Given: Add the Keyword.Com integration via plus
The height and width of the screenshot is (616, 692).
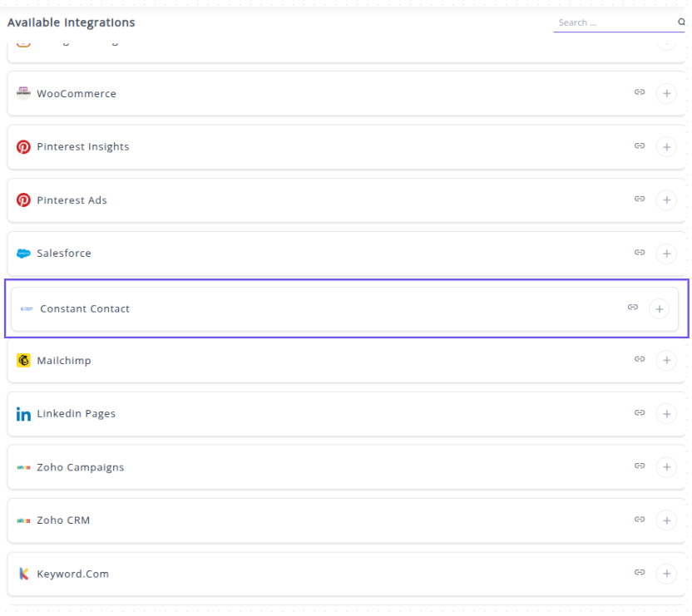Looking at the screenshot, I should [x=665, y=574].
